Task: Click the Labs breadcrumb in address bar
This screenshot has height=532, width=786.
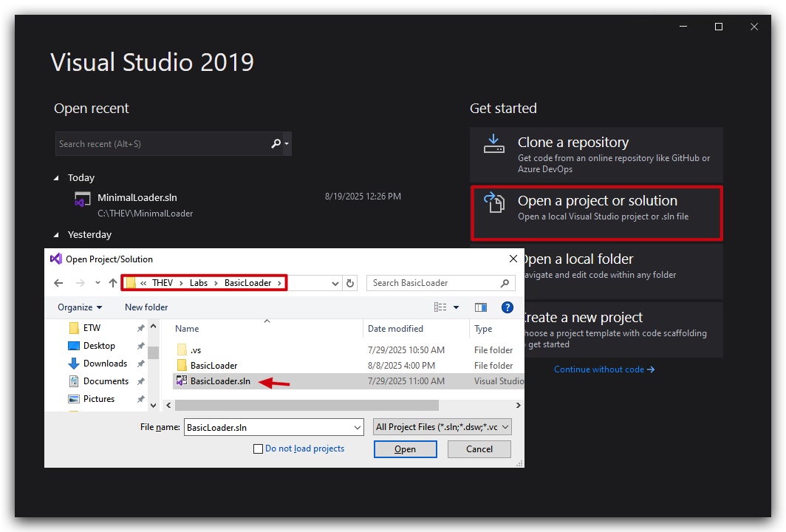Action: (x=199, y=283)
